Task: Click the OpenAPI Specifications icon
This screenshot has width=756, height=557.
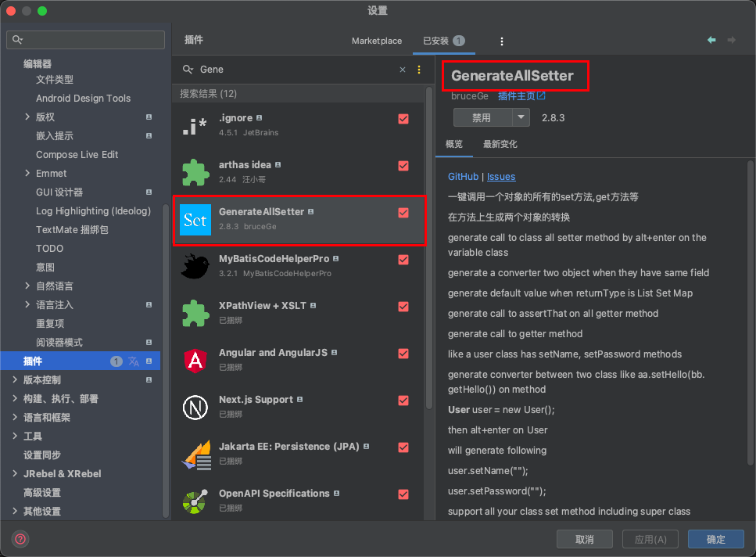Action: [195, 501]
